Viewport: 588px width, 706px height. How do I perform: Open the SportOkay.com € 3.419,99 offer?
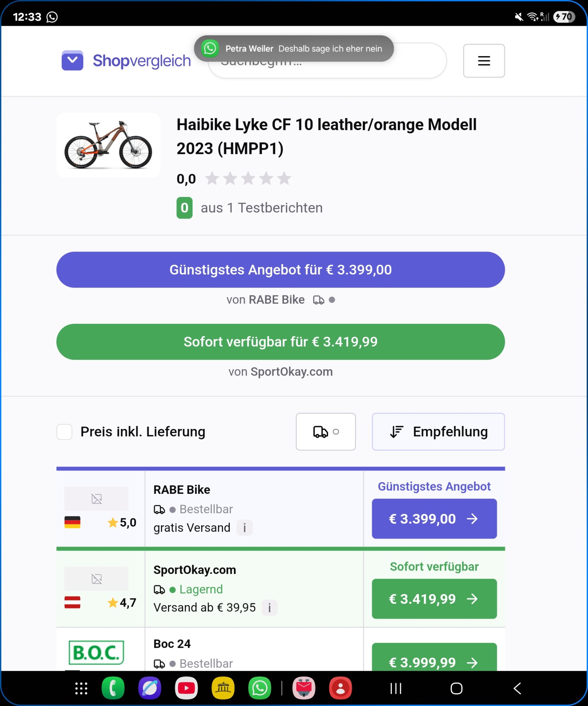pyautogui.click(x=434, y=599)
